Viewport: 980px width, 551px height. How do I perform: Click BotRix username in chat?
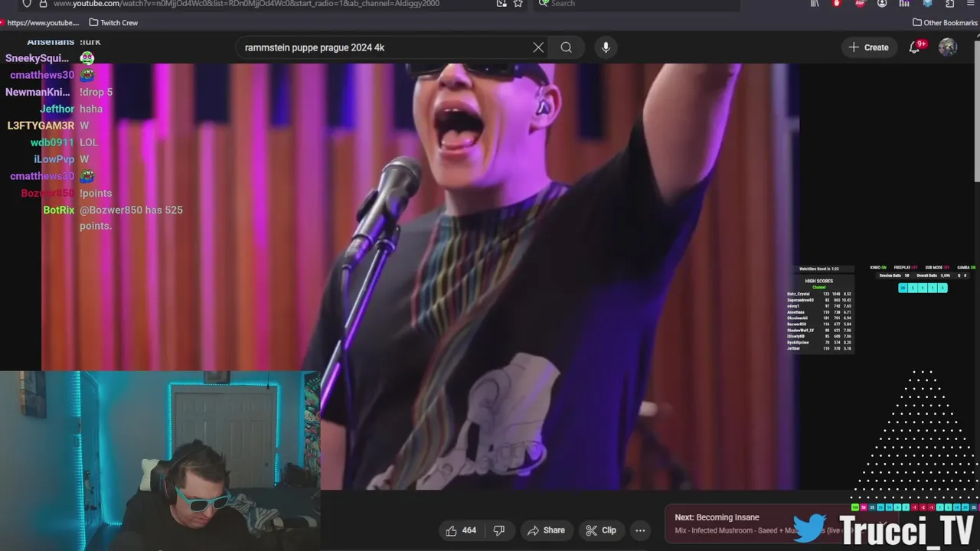coord(59,210)
